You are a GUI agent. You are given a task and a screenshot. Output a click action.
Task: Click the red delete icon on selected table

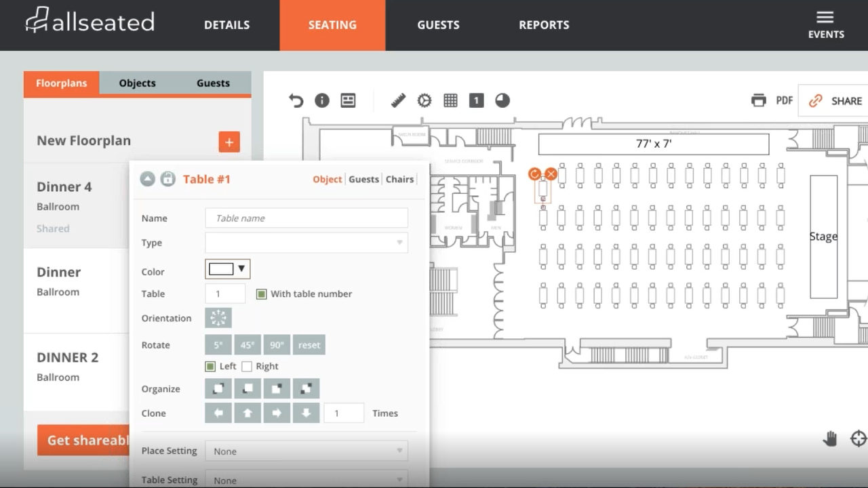point(551,174)
